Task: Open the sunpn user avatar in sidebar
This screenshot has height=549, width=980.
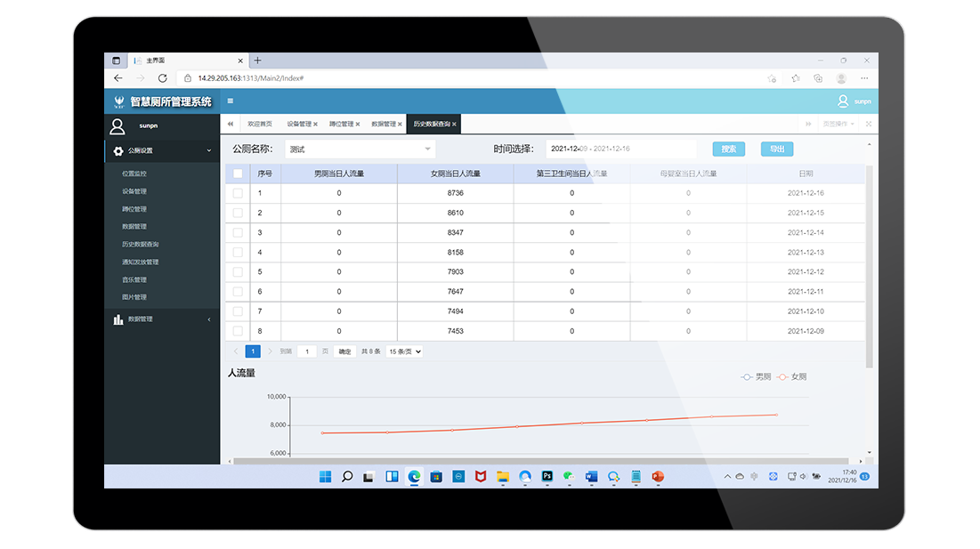Action: pos(117,126)
